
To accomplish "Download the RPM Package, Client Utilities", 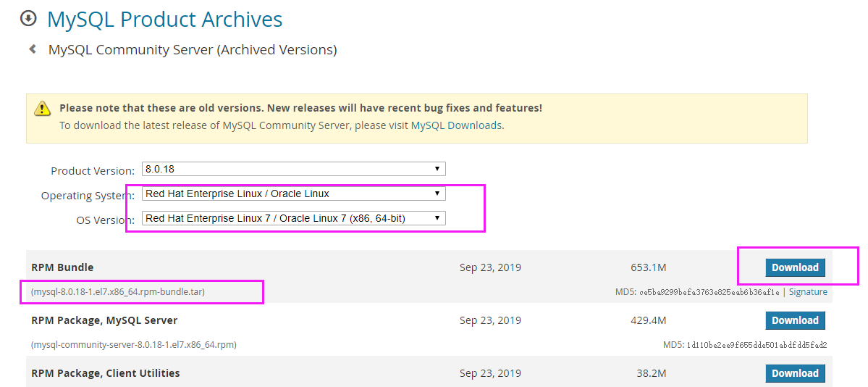I will pos(795,373).
